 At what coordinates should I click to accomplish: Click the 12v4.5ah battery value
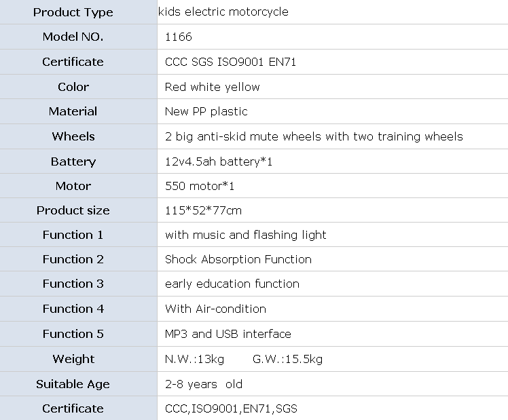point(218,161)
